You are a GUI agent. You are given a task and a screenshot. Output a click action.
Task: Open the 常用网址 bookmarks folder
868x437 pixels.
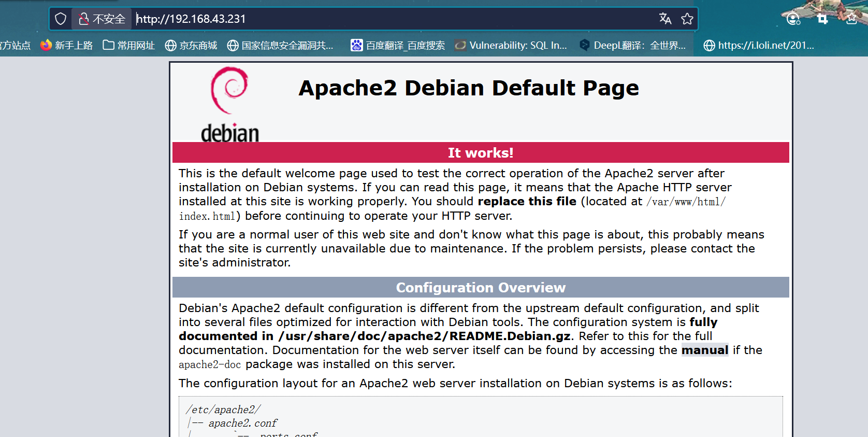click(129, 46)
